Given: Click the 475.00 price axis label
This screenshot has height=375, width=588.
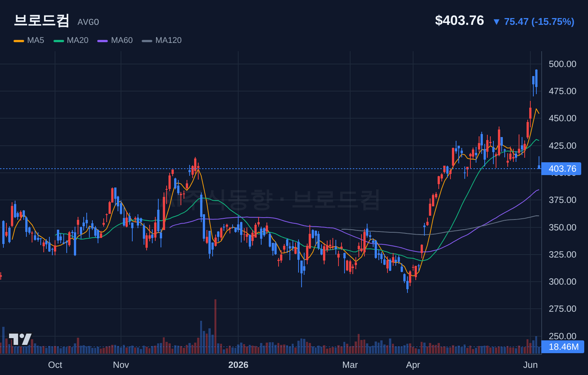Looking at the screenshot, I should 562,91.
